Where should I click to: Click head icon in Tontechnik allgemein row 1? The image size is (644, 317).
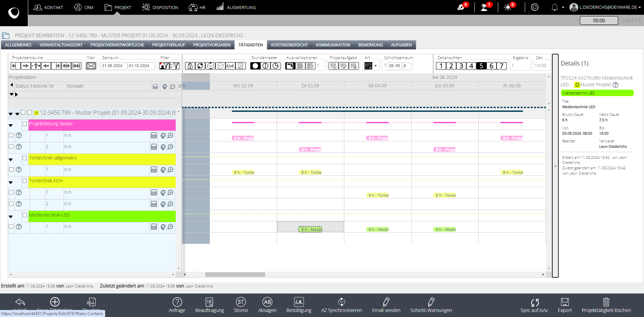point(163,170)
